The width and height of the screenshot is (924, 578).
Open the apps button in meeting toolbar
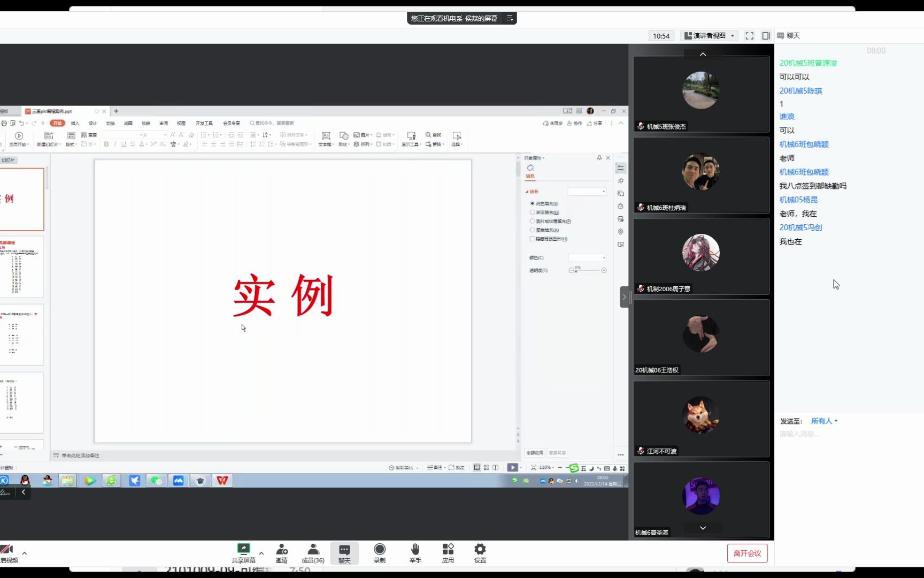click(448, 553)
